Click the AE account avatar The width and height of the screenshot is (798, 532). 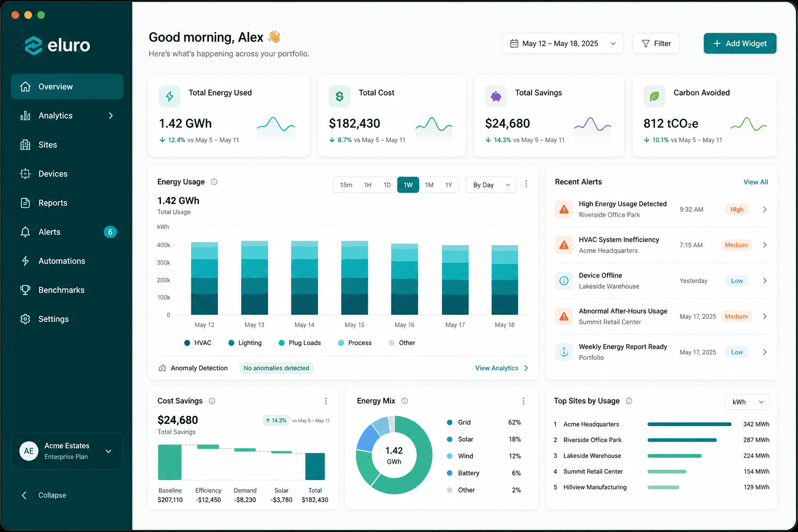tap(29, 451)
